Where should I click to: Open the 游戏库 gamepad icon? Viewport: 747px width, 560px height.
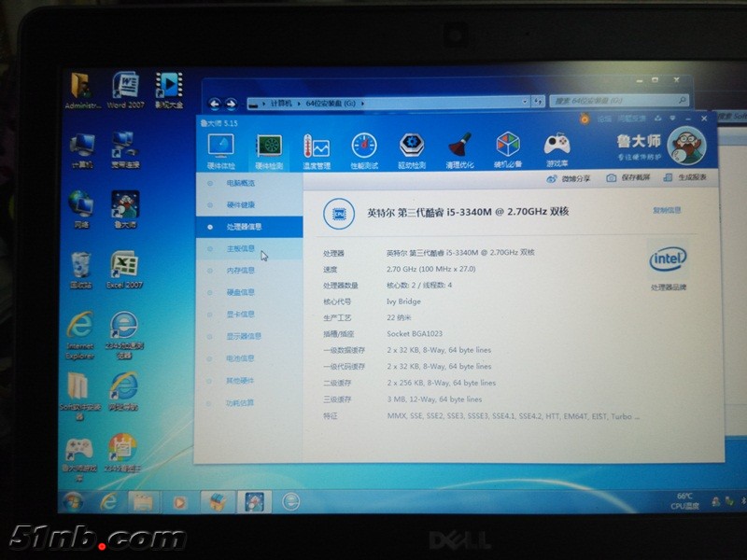(557, 149)
